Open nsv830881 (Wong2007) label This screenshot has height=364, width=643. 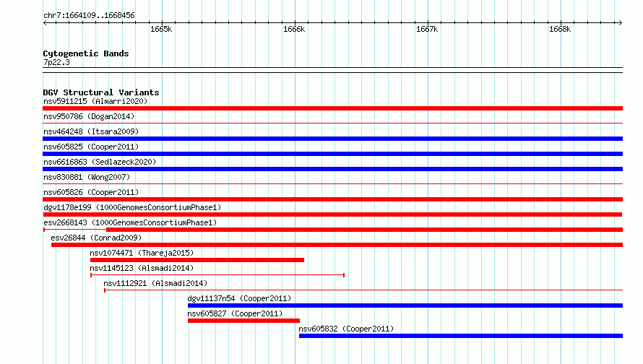point(87,177)
